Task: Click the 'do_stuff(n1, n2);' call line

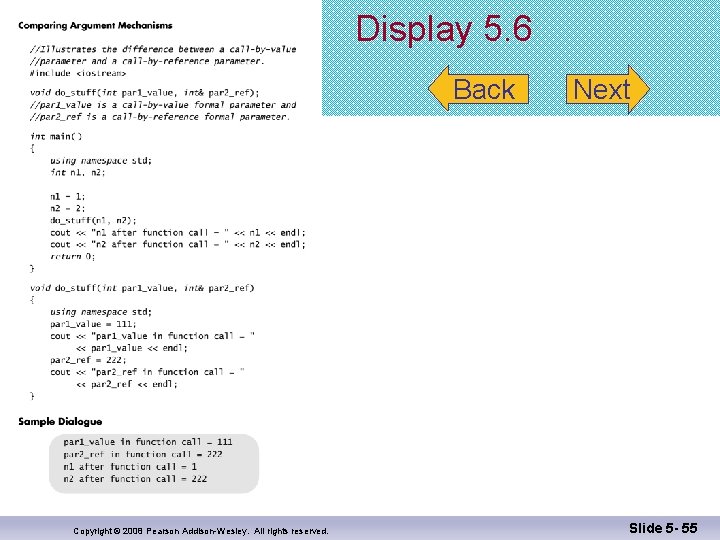Action: [93, 220]
